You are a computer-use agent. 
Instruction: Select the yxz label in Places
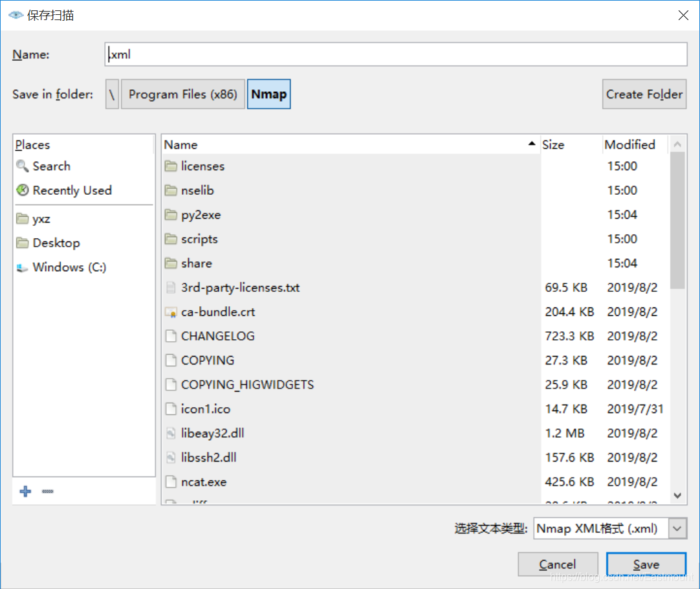tap(41, 219)
